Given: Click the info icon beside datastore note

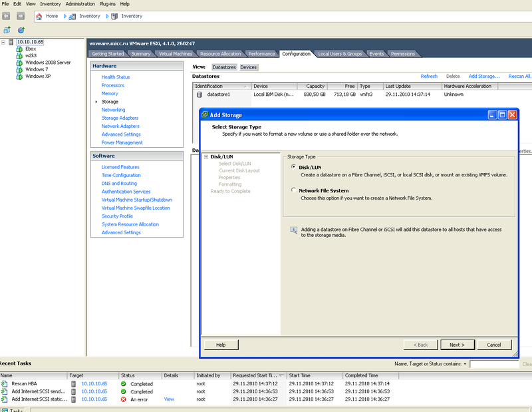Looking at the screenshot, I should point(294,230).
